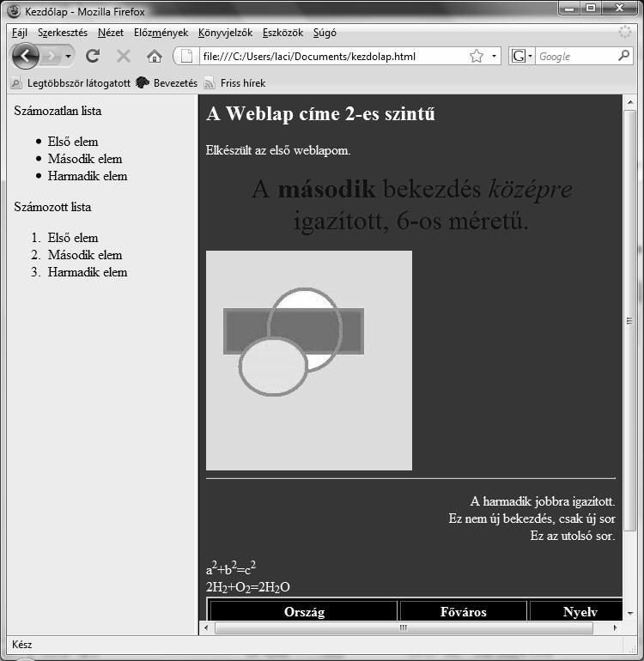Click the image with ellipses and rectangle
Screen dimensions: 644x661
[309, 361]
